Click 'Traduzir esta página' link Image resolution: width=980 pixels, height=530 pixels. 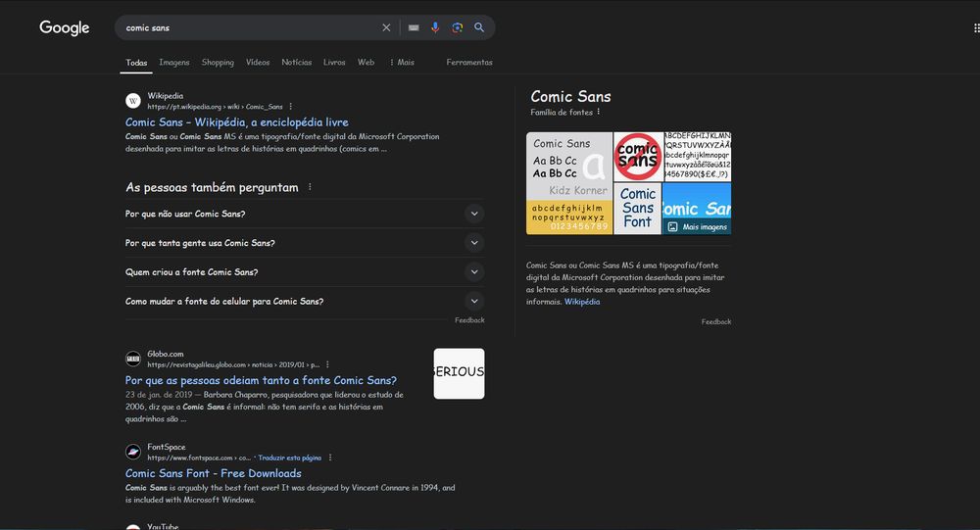[289, 458]
